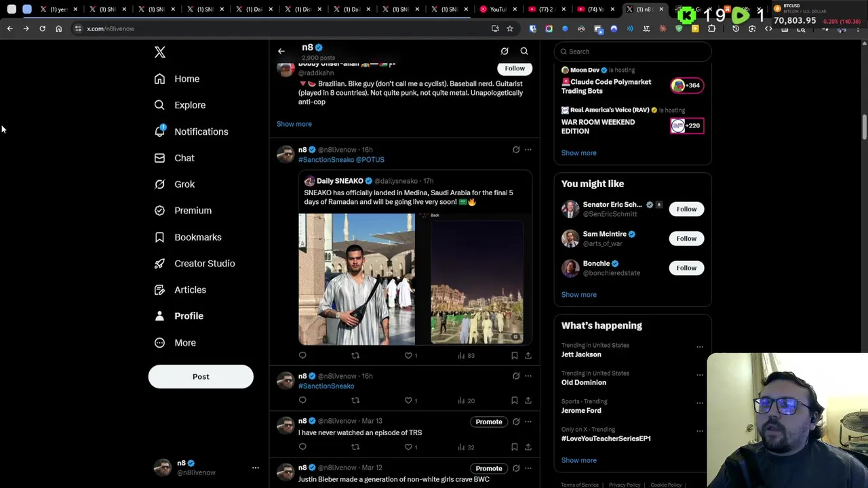868x488 pixels.
Task: Repost the Daily SNEAKO quote post
Action: [355, 355]
